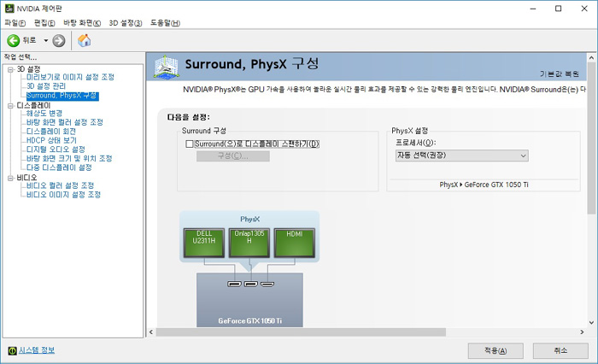Click the vertical scrollbar thumb

591,138
